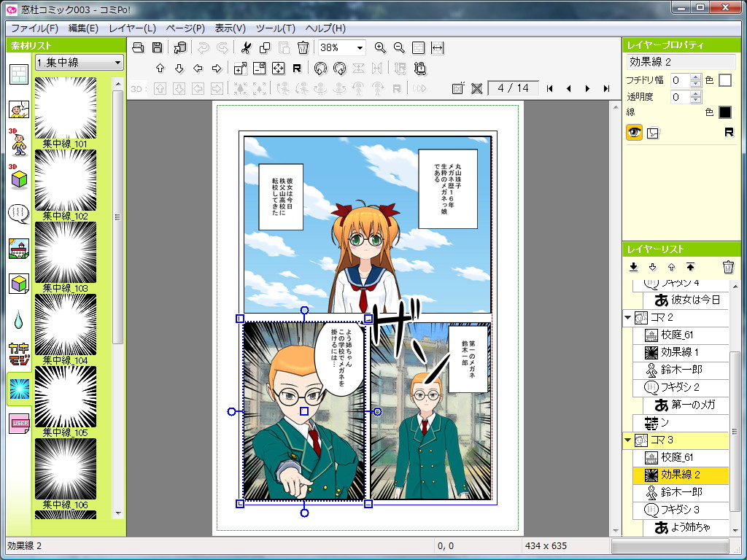Toggle the layer lock icon beside eye
747x560 pixels.
(653, 133)
